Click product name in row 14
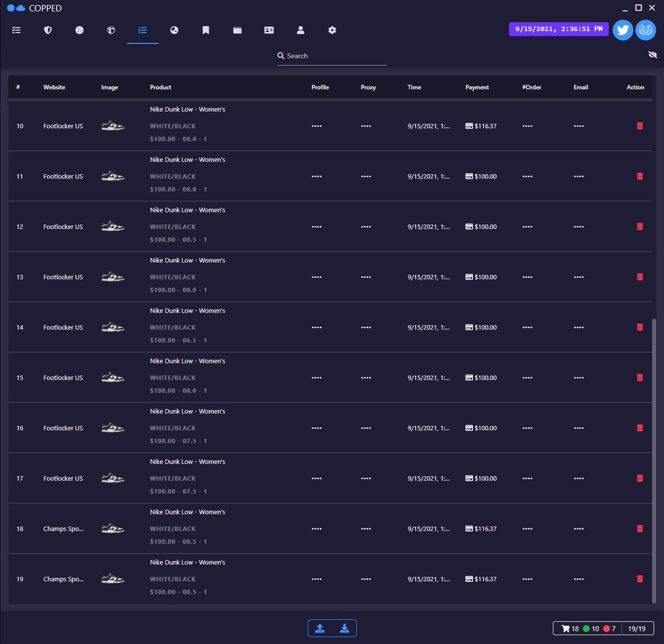This screenshot has width=664, height=644. 188,311
